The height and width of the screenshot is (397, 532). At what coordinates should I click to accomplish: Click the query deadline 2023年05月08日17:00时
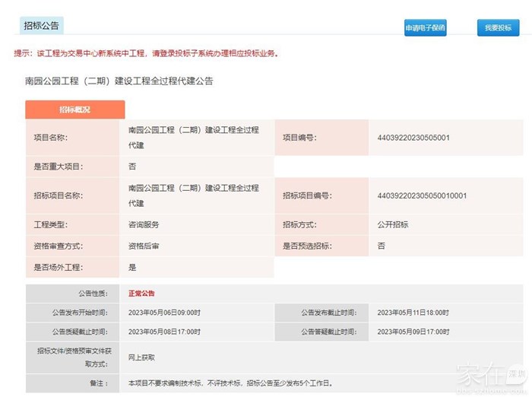pyautogui.click(x=164, y=332)
